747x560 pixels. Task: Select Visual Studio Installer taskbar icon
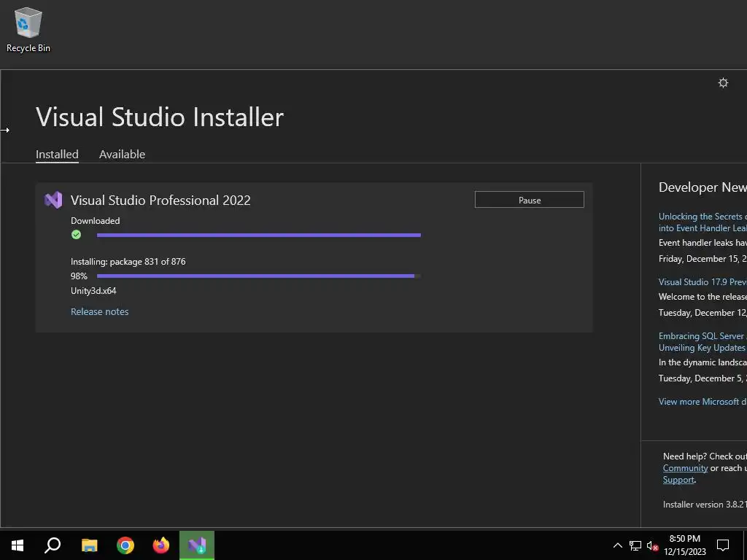click(x=197, y=545)
